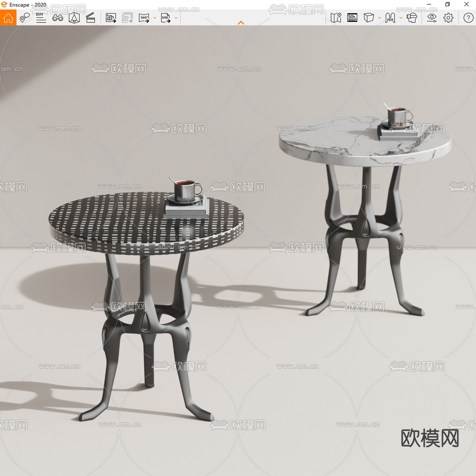The width and height of the screenshot is (476, 476).
Task: Minimize the Enscape window
Action: tap(429, 4)
